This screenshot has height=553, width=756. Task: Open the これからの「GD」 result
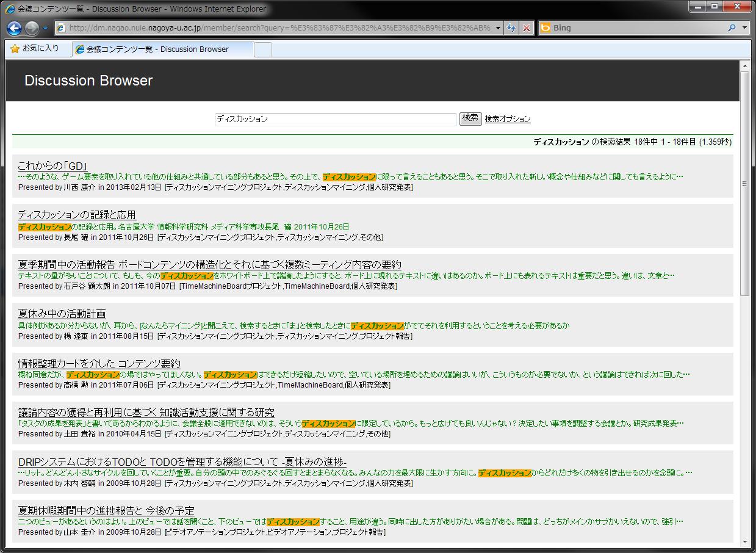(53, 166)
